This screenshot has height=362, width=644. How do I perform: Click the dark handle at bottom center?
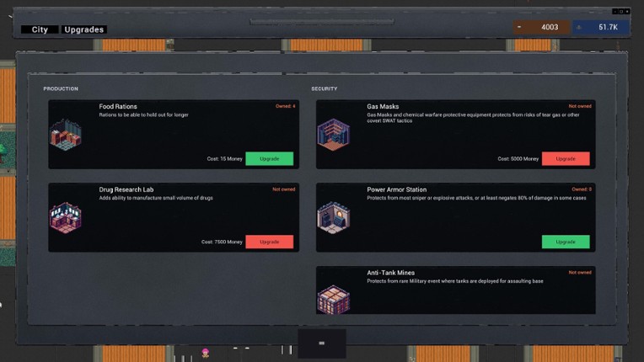(x=321, y=343)
